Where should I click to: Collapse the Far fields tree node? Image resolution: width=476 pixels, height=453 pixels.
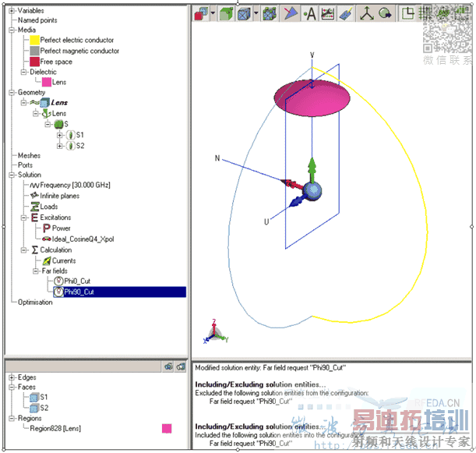pos(36,271)
